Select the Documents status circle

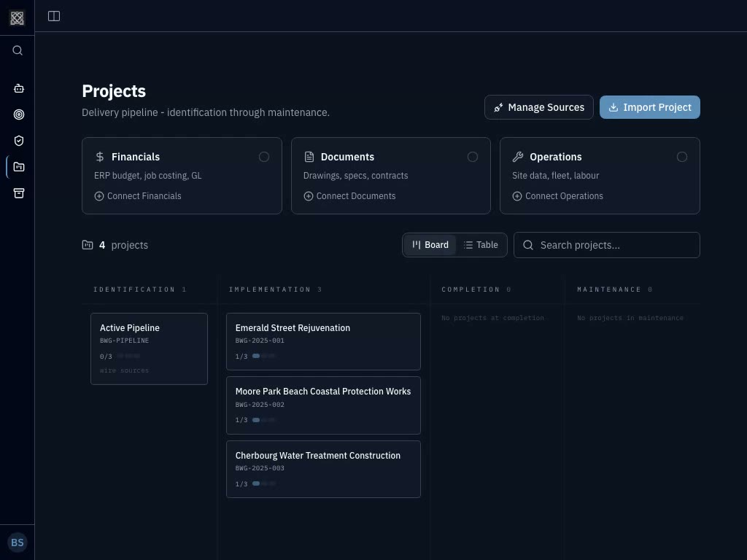[473, 157]
